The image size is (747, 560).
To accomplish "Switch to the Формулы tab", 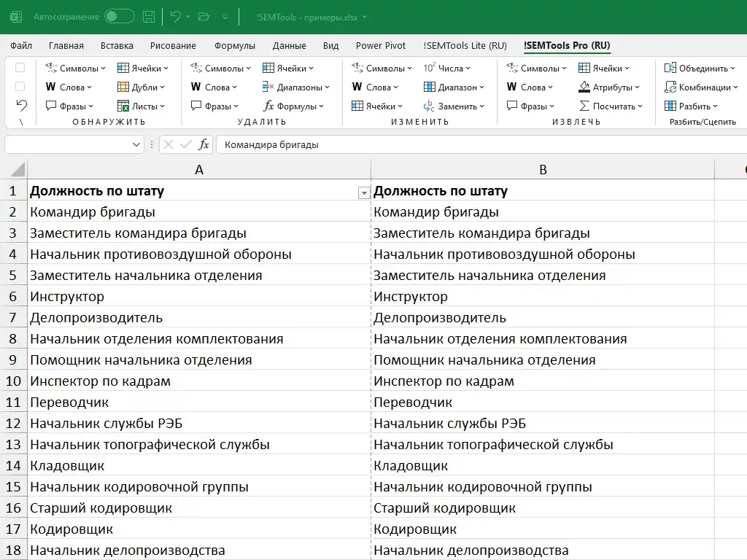I will point(235,46).
